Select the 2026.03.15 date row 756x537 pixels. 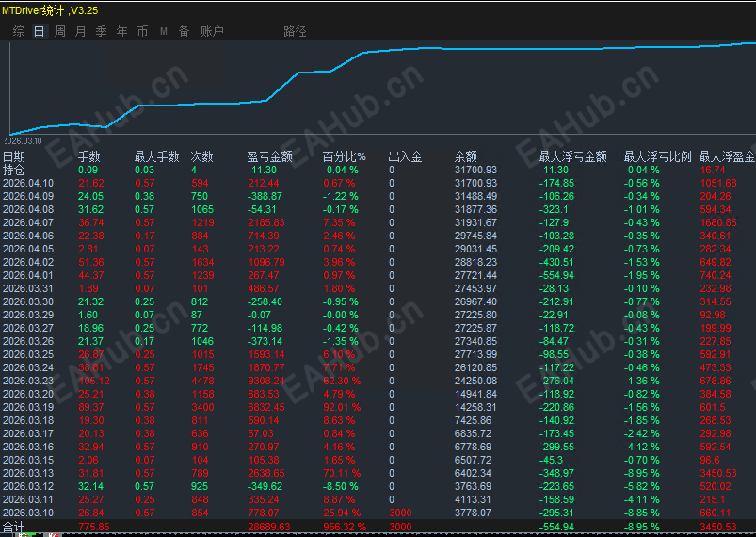tap(378, 460)
